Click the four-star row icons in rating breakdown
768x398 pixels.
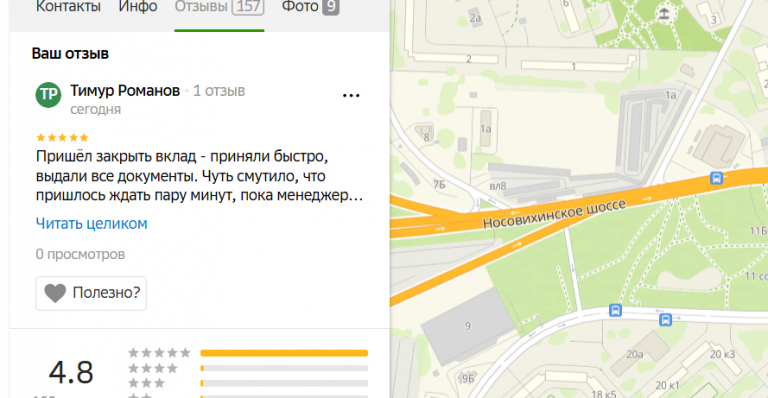pos(153,368)
